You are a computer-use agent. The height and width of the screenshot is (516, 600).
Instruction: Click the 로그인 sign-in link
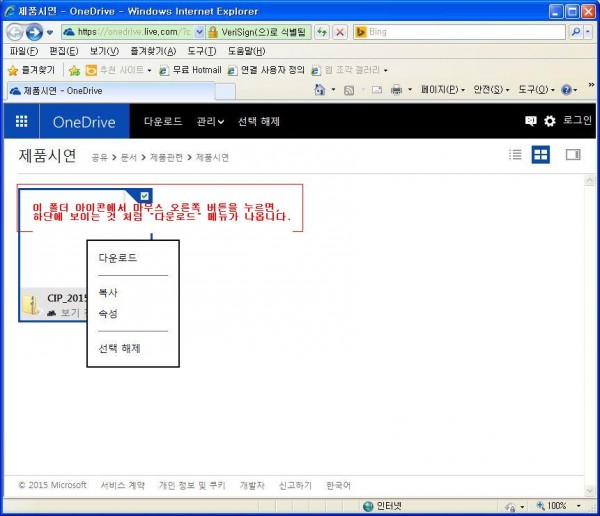(x=577, y=121)
